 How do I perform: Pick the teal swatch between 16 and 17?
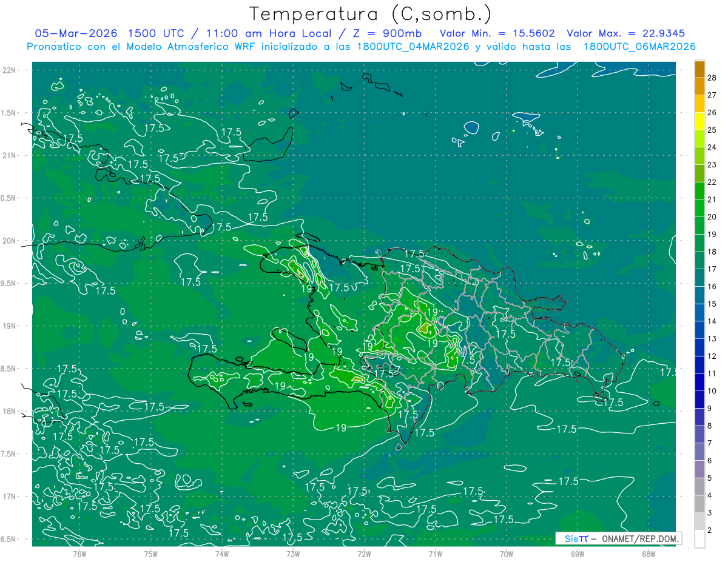coord(699,278)
